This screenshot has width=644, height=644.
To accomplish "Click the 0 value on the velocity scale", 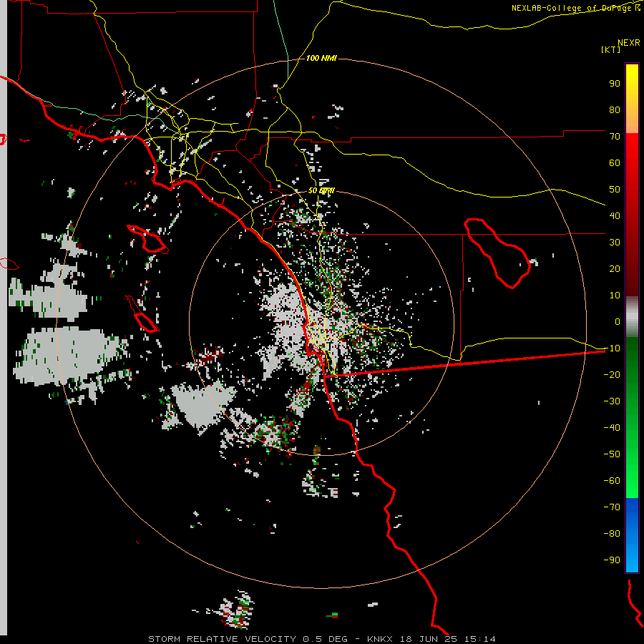I will [x=618, y=321].
